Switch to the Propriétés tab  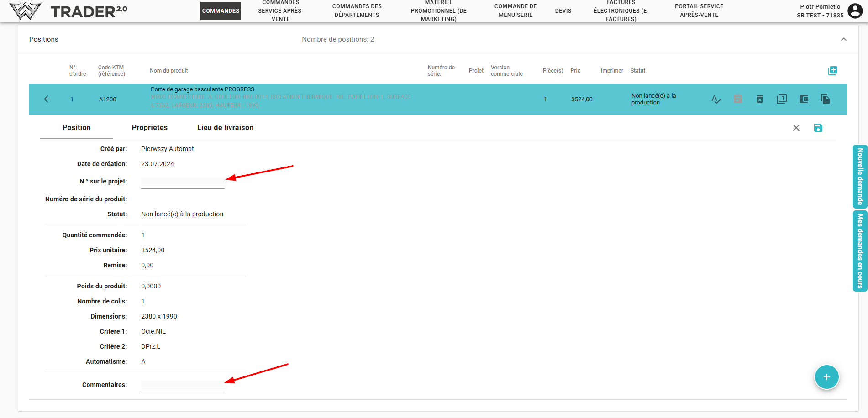[150, 128]
